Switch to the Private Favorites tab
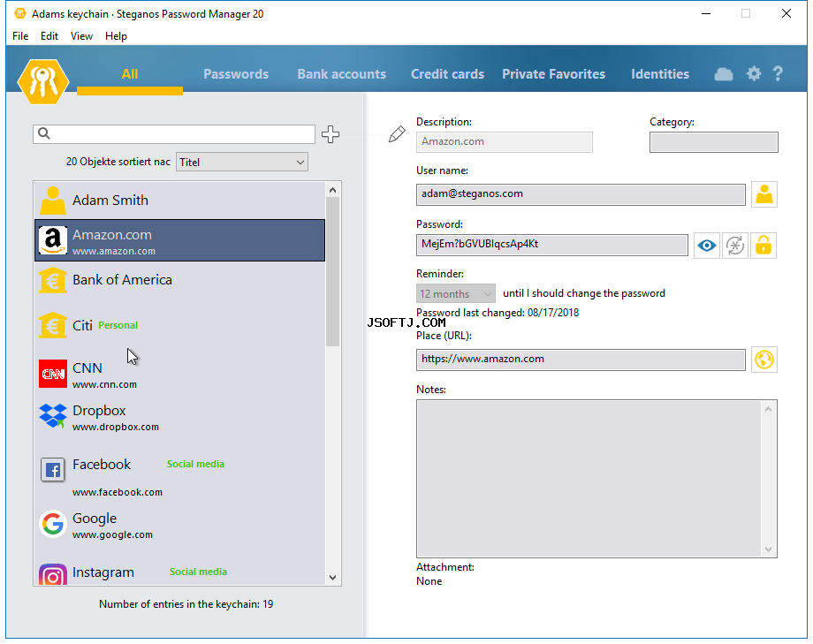 click(554, 74)
